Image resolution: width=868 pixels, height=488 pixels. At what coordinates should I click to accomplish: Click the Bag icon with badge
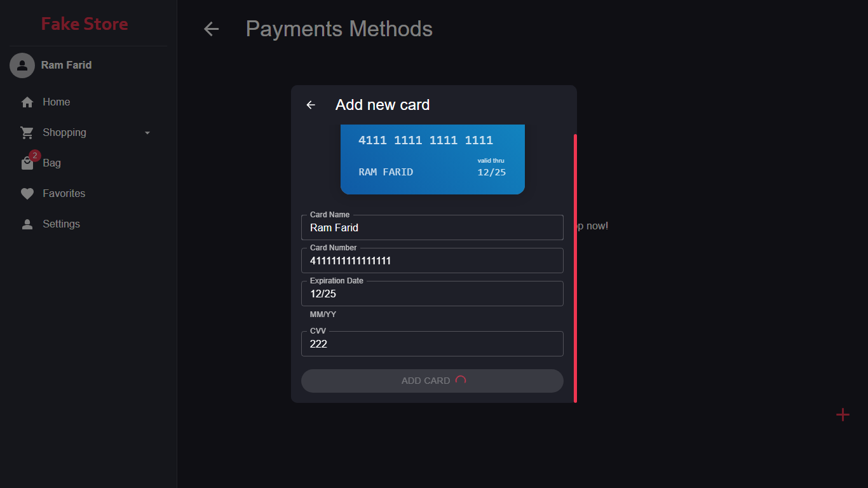pos(27,163)
